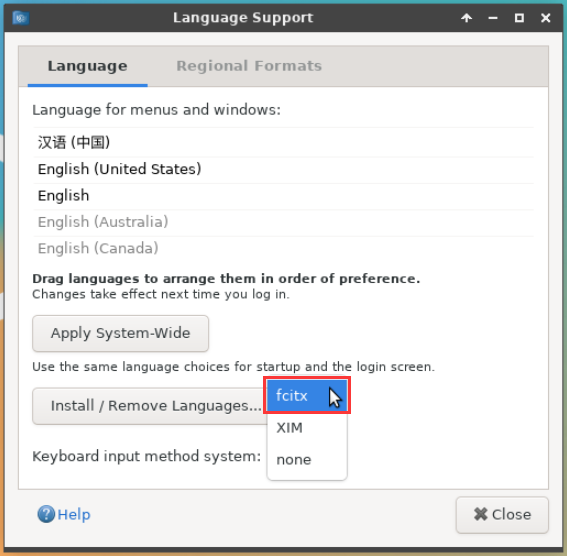Click the Apply System-Wide button

click(120, 333)
